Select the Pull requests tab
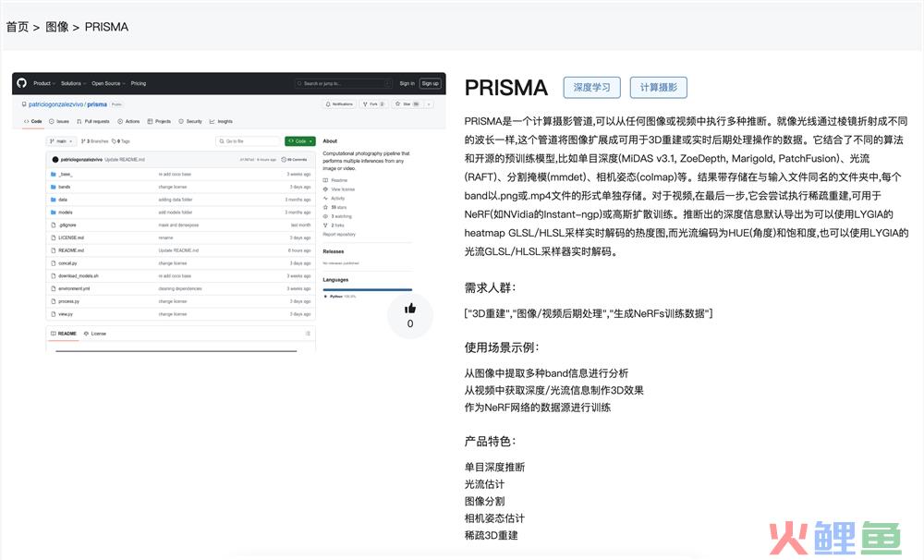 click(x=93, y=121)
